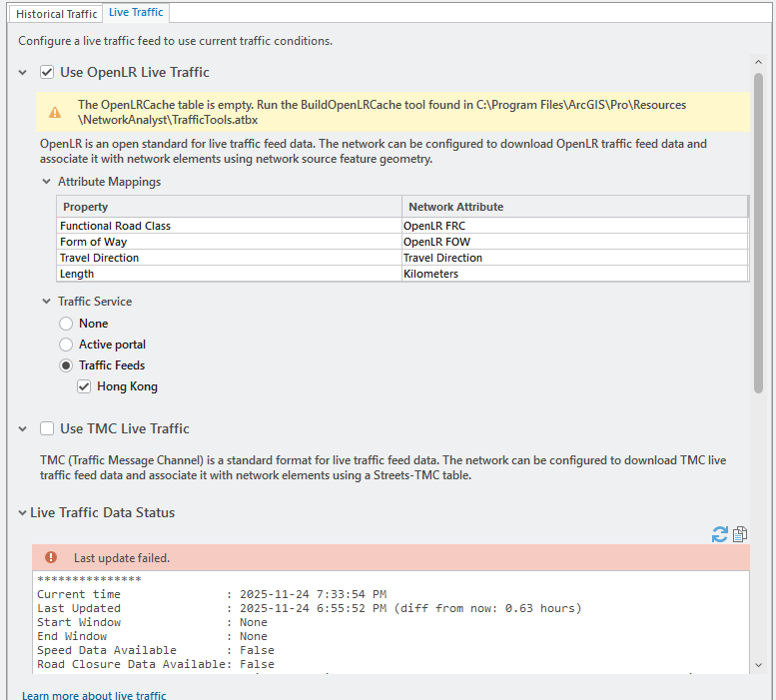Open Learn more about live traffic link
Viewport: 776px width, 700px height.
point(94,695)
